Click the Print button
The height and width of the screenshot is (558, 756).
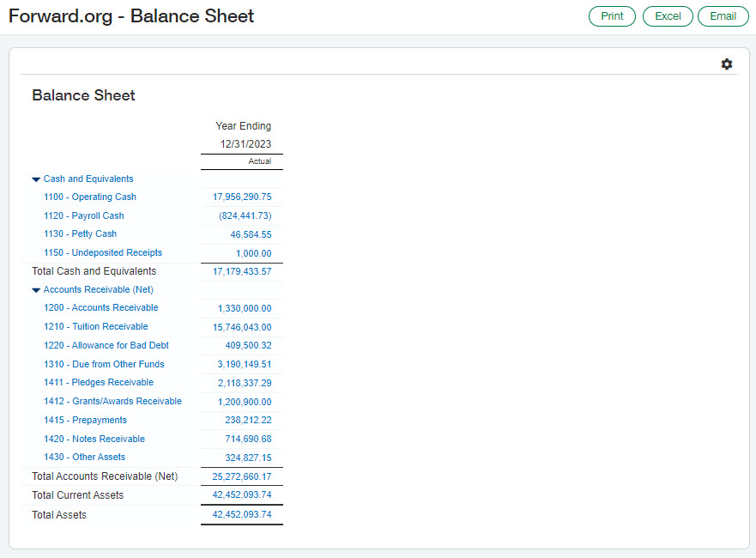(x=612, y=16)
